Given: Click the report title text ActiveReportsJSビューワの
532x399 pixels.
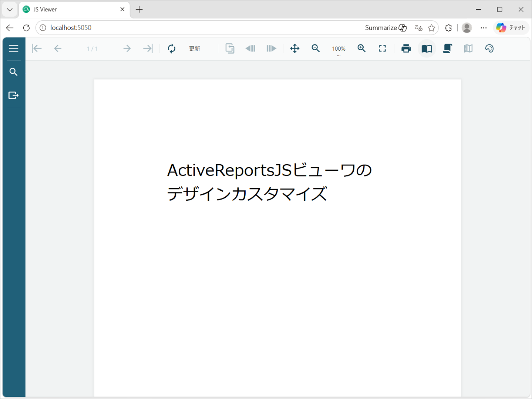Looking at the screenshot, I should point(270,170).
